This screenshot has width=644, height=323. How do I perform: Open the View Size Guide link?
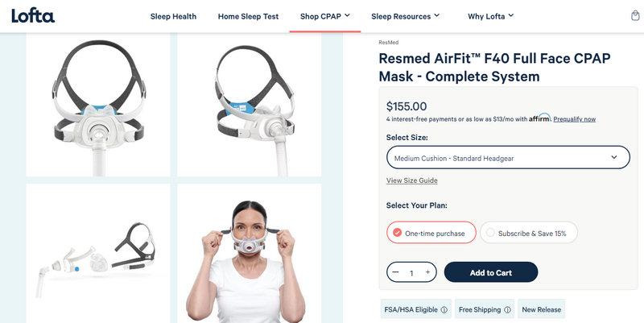point(411,180)
